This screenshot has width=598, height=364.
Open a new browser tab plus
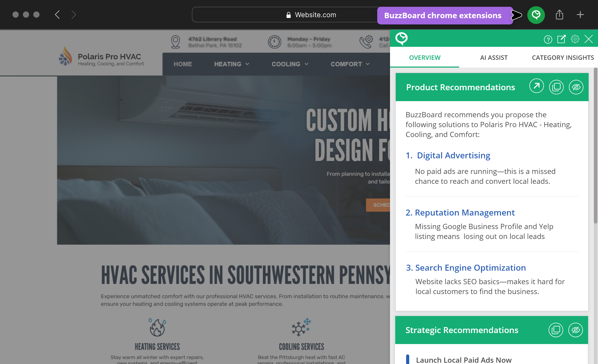580,15
